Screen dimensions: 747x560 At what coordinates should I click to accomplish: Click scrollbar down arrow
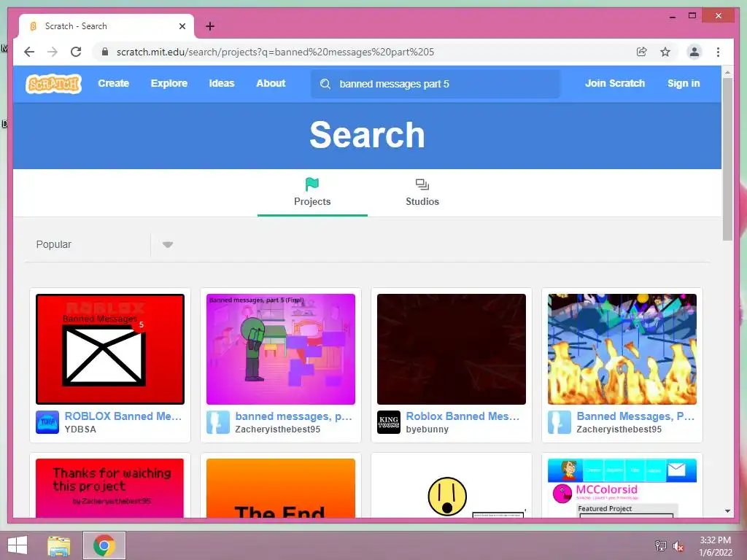tap(727, 511)
